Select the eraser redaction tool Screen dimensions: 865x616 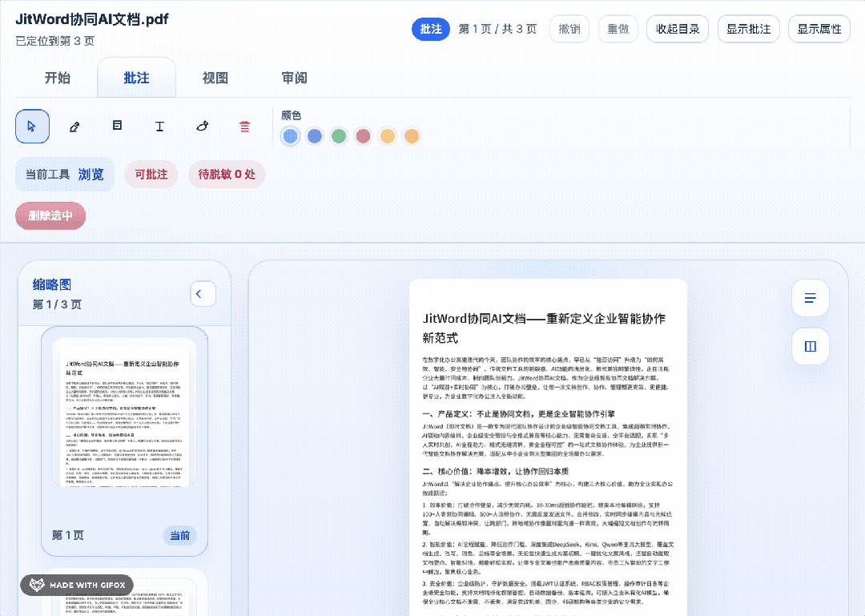tap(202, 127)
